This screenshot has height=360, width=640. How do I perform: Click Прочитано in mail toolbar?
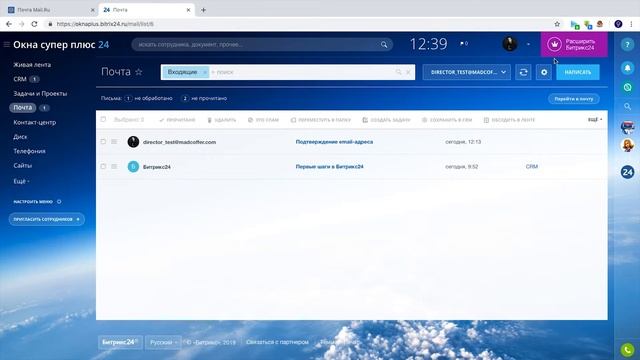click(177, 120)
